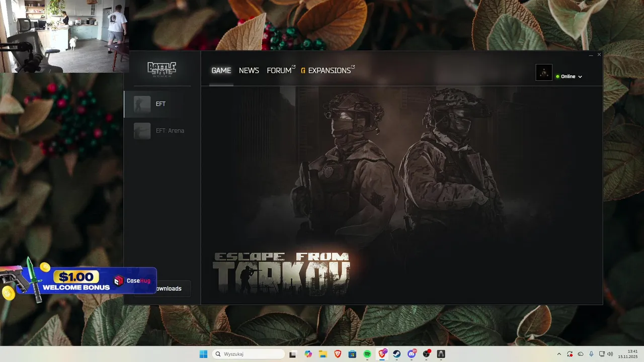Open the profile avatar in launcher
The height and width of the screenshot is (362, 644).
544,72
